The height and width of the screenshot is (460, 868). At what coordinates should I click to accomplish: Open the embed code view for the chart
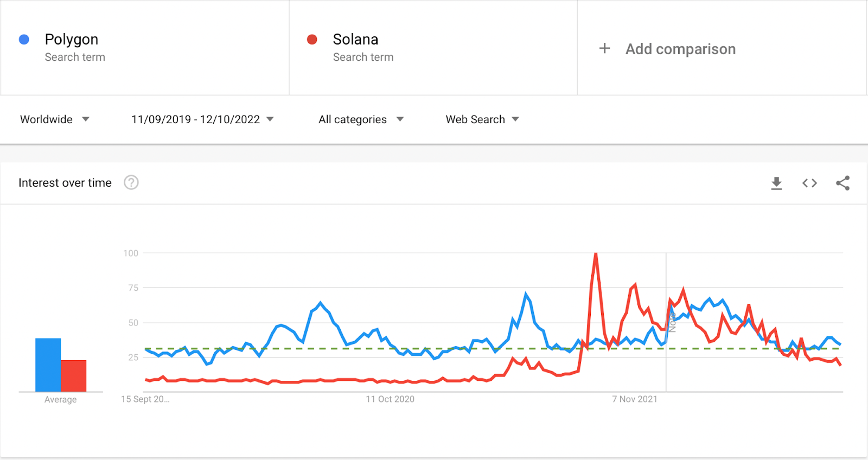pyautogui.click(x=809, y=183)
